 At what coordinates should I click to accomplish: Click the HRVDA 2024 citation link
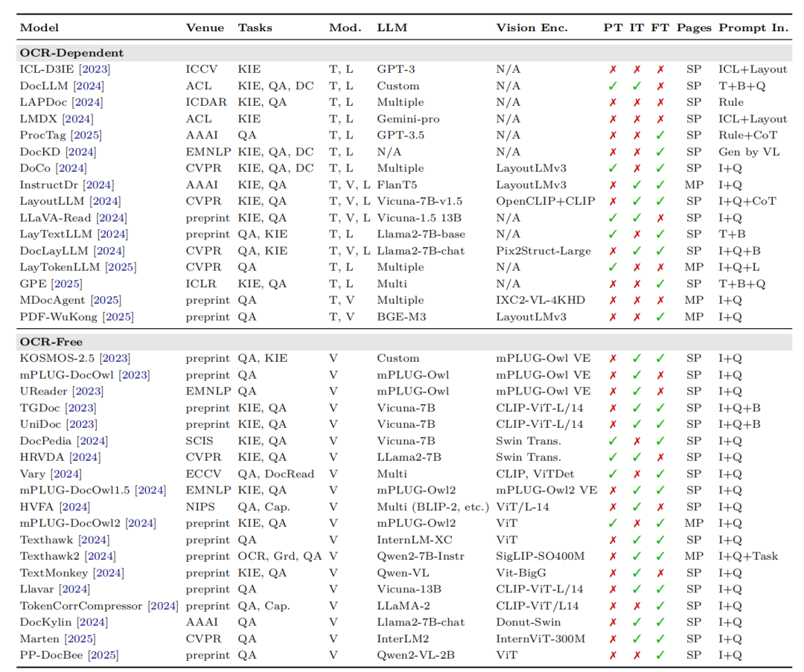(85, 457)
